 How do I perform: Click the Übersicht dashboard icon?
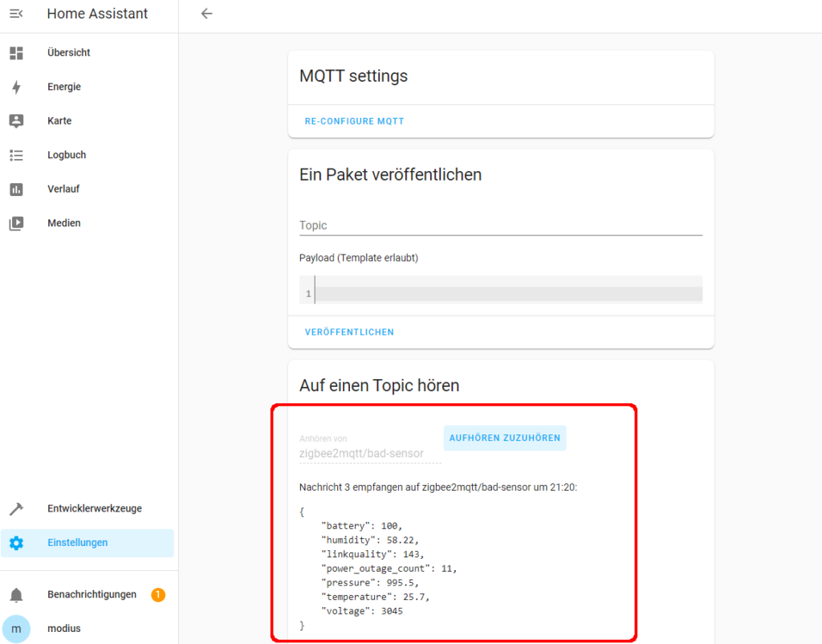[x=16, y=52]
